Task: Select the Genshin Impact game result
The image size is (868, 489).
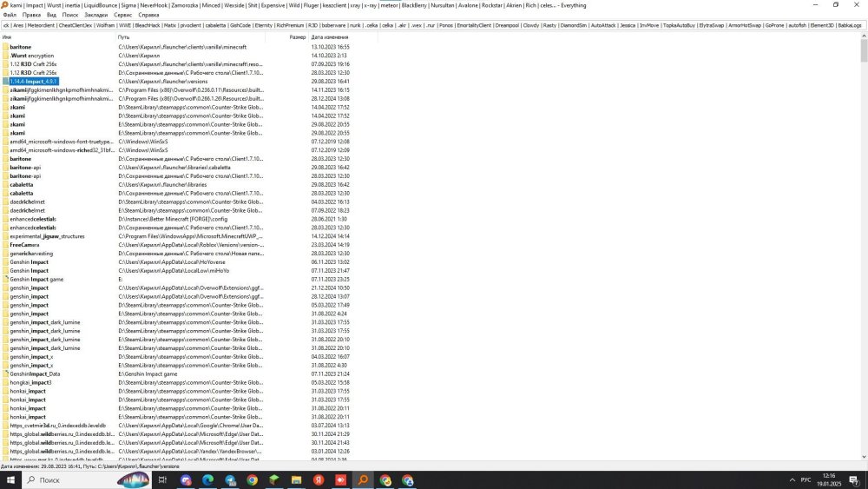Action: click(x=36, y=279)
